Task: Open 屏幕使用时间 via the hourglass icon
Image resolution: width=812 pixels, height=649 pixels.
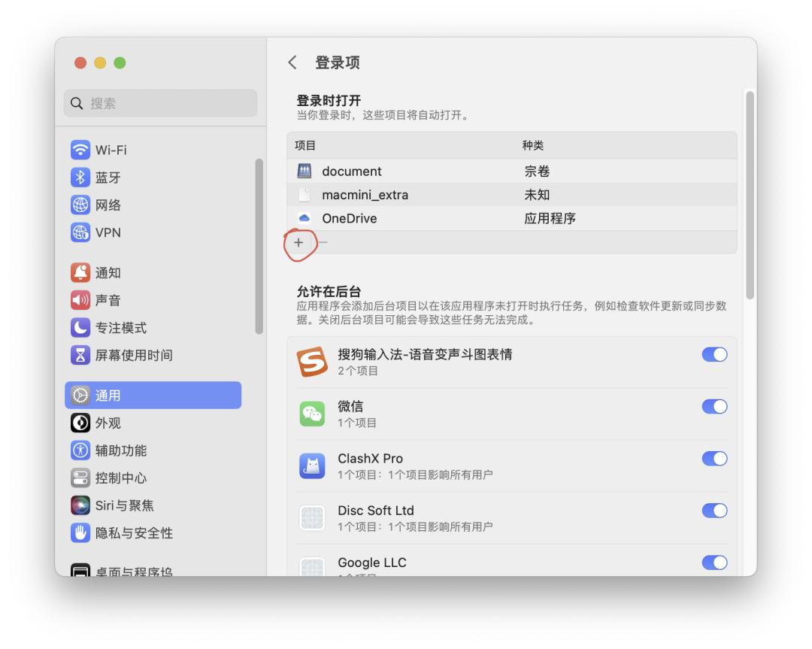Action: pyautogui.click(x=80, y=355)
